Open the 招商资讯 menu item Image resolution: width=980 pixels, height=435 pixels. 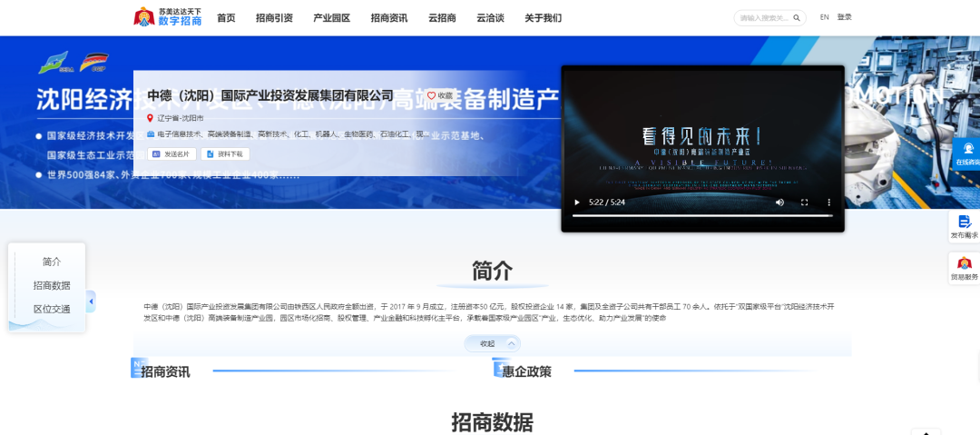click(389, 18)
